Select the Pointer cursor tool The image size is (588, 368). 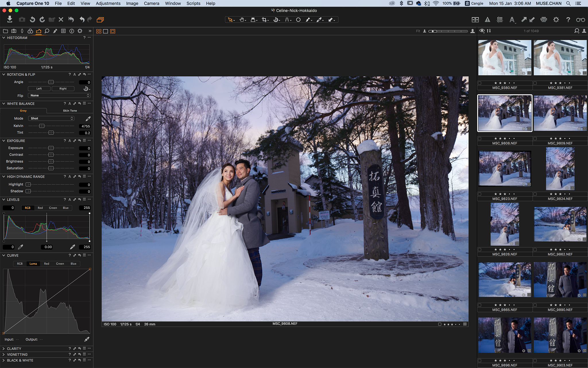click(231, 20)
